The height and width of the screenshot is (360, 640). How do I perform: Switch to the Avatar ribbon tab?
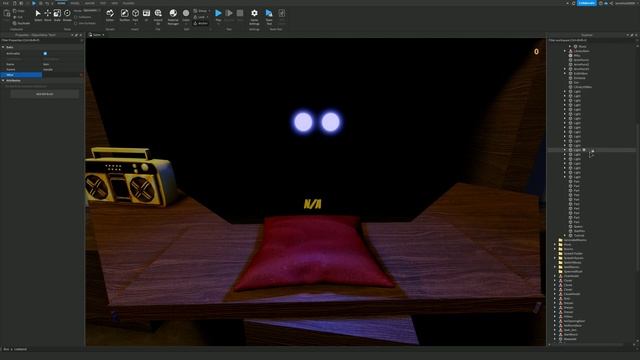click(90, 3)
